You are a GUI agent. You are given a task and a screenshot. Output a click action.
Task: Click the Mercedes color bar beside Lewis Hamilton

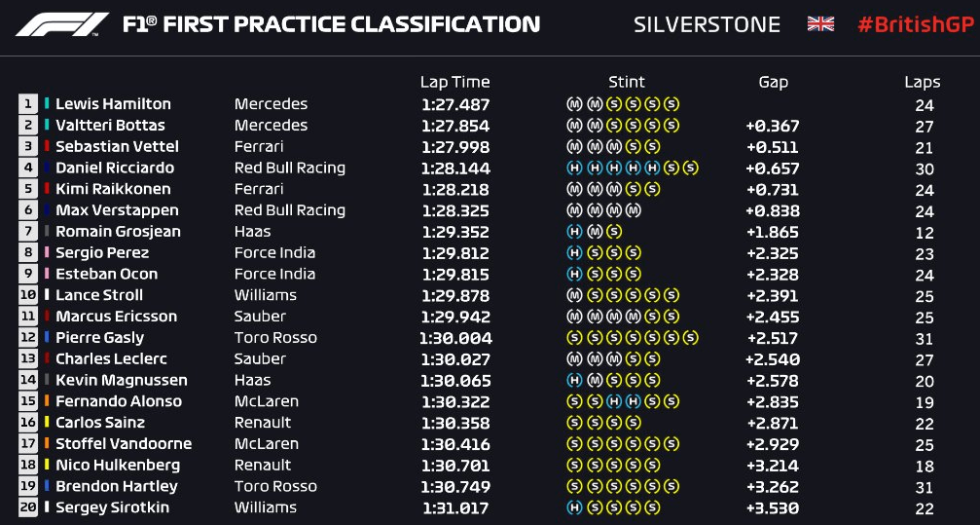[47, 104]
